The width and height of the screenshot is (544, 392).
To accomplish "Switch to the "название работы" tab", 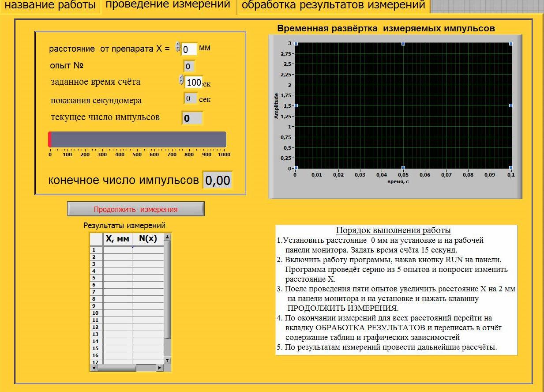I will (50, 6).
